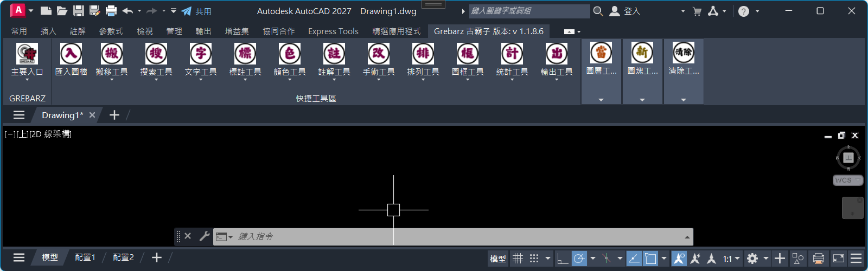Toggle snap mode dotted grid icon
Viewport: 868px width, 271px height.
(x=534, y=259)
